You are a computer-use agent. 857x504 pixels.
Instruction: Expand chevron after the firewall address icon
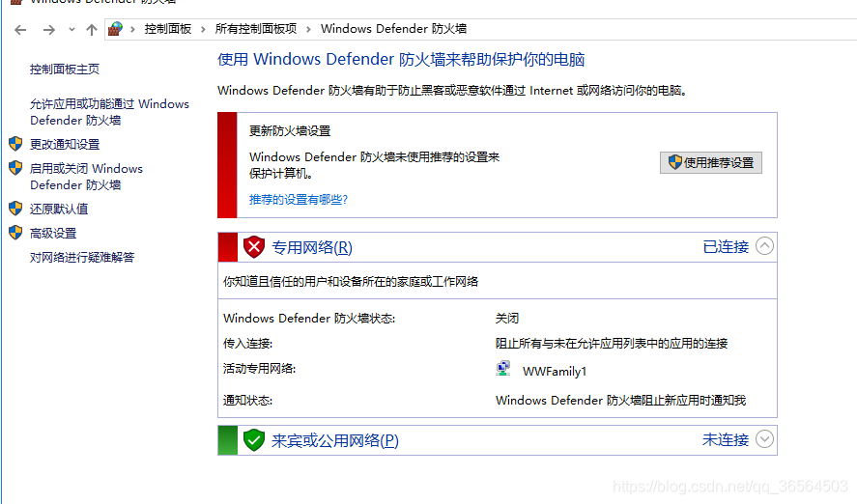click(132, 30)
